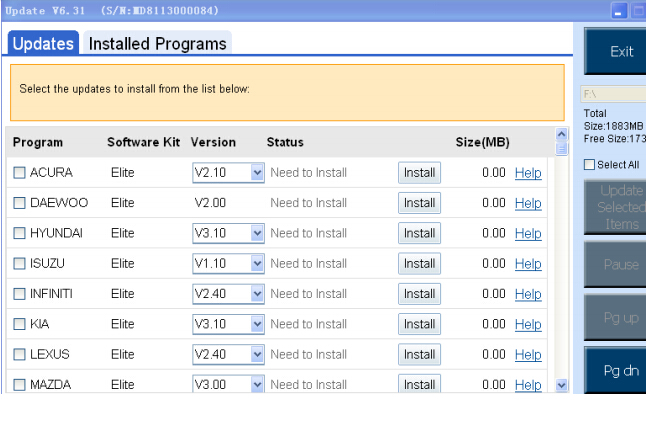Open Help link for ISUZU
Image resolution: width=646 pixels, height=433 pixels.
coord(528,264)
